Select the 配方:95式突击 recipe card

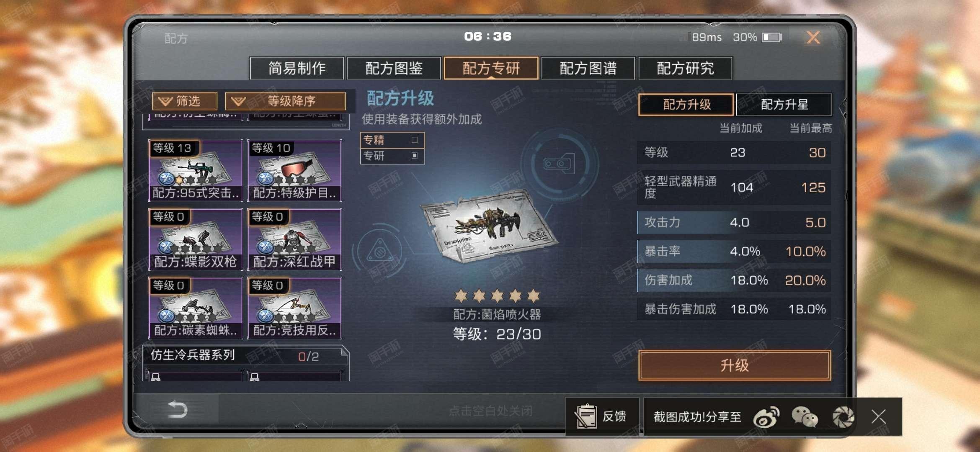point(196,170)
